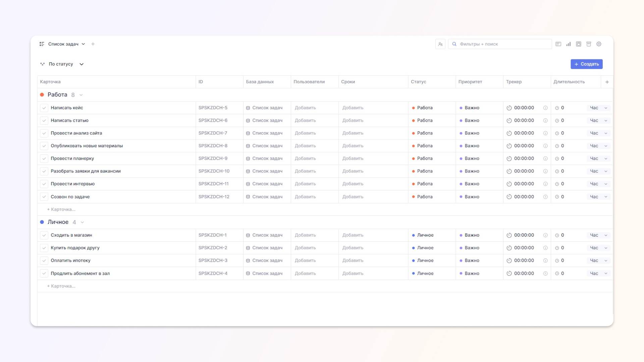Screen dimensions: 644x362
Task: Click the Создать button
Action: (x=586, y=64)
